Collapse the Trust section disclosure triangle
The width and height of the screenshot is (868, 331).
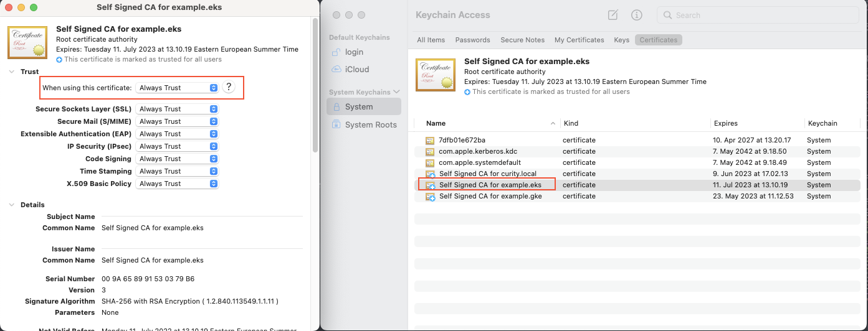(12, 72)
